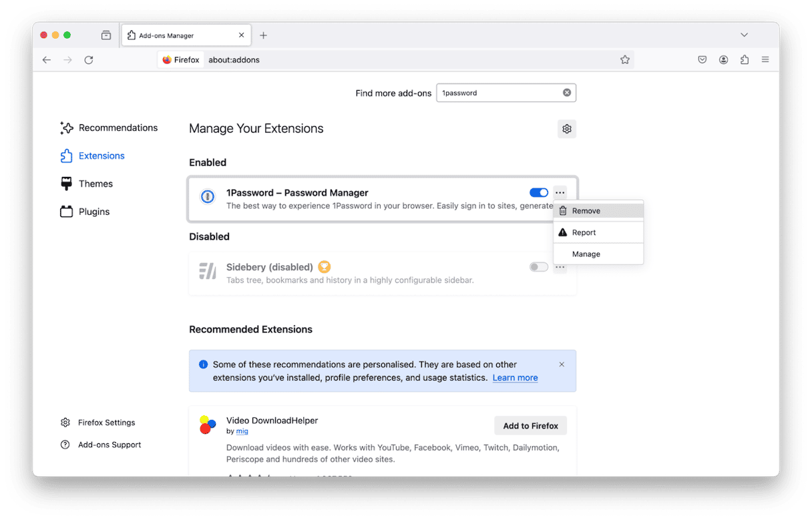Choose Manage in the extension menu
The width and height of the screenshot is (812, 520).
pyautogui.click(x=586, y=254)
